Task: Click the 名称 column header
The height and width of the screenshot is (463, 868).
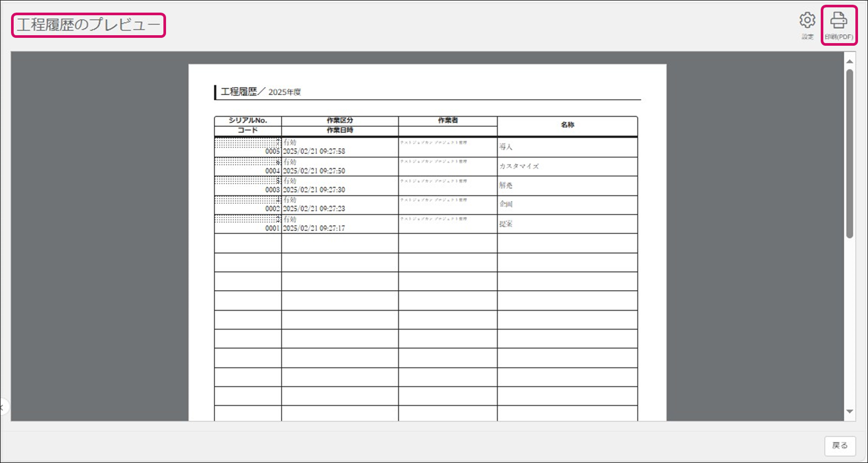Action: [567, 125]
